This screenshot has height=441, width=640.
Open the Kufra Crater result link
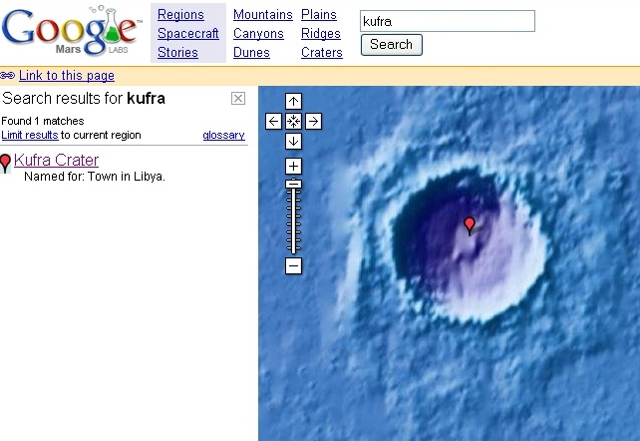[x=56, y=160]
